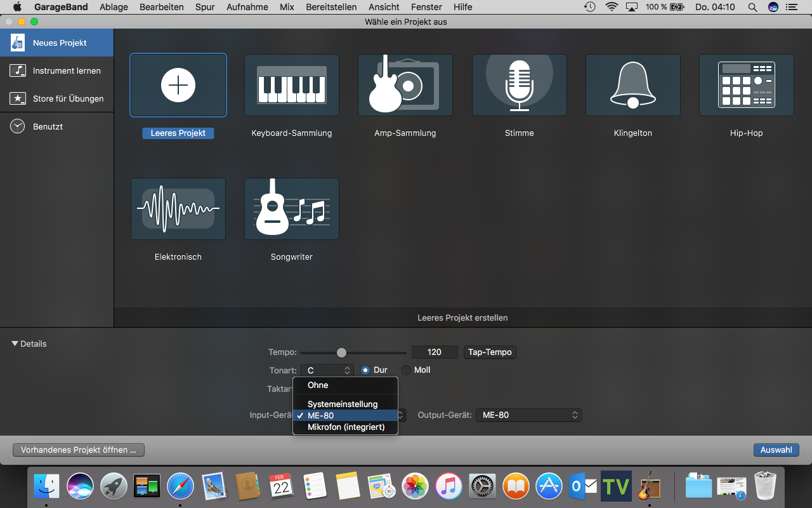812x508 pixels.
Task: Open Spotlight search in menu bar
Action: (752, 7)
